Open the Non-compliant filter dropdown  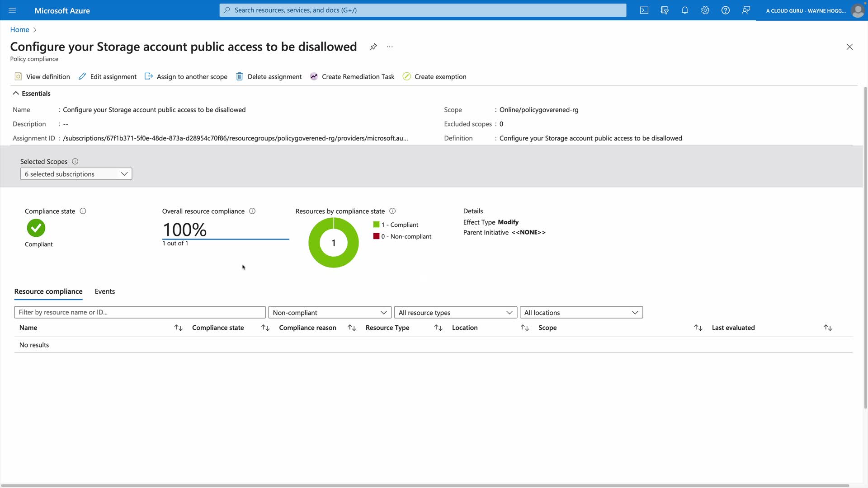pyautogui.click(x=330, y=313)
